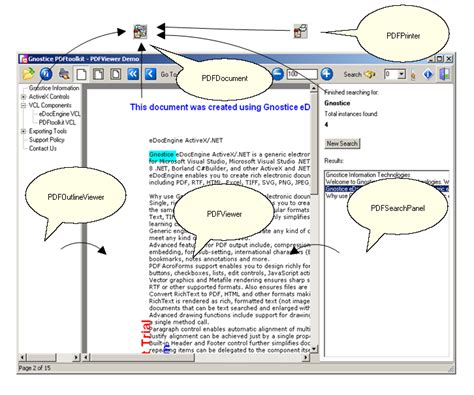474x395 pixels.
Task: Click the viewer horizontal scrollbar thumb
Action: pyautogui.click(x=143, y=357)
